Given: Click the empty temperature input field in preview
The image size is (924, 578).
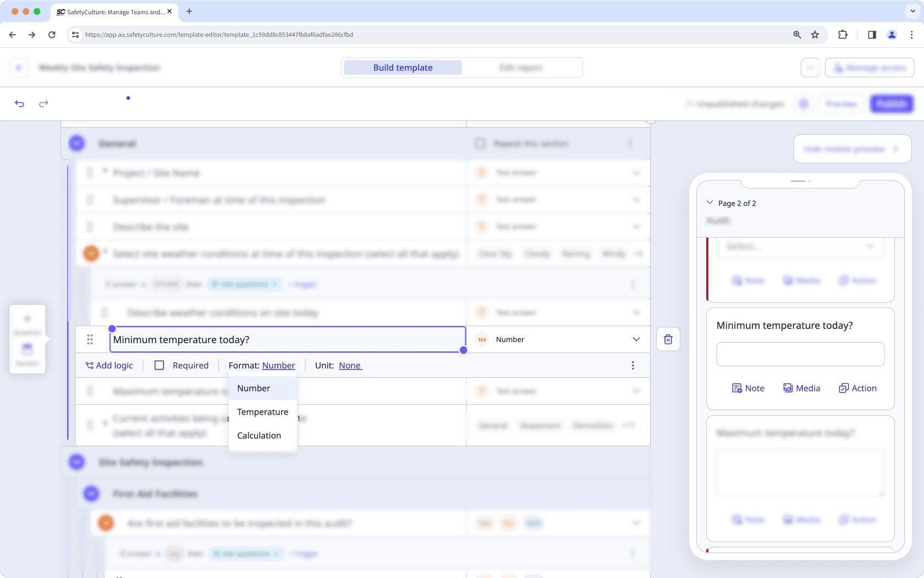Looking at the screenshot, I should [800, 354].
